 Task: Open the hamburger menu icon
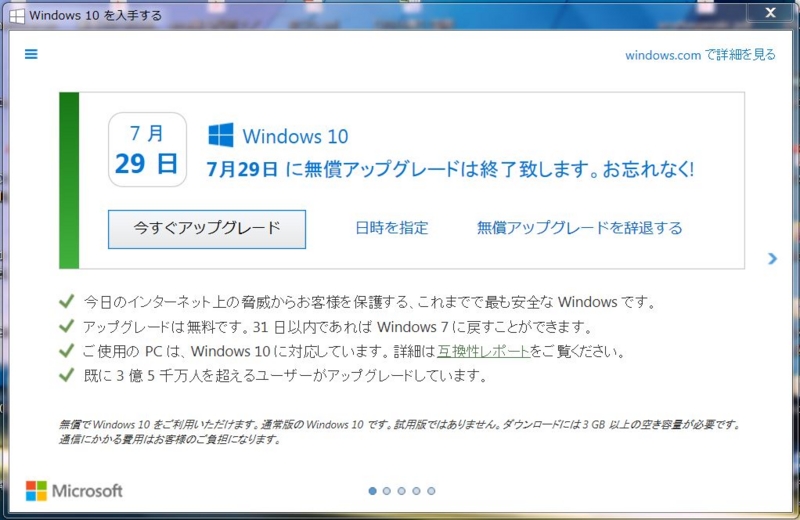(31, 54)
